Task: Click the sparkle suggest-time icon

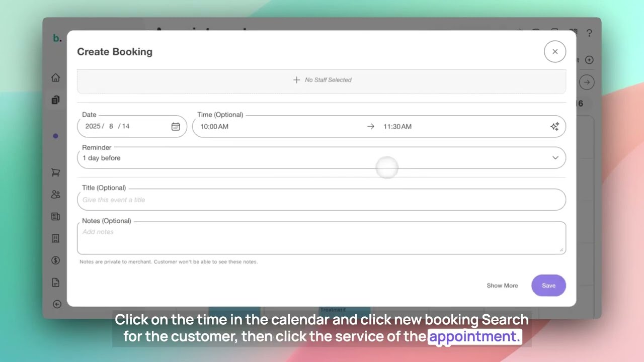Action: click(554, 127)
